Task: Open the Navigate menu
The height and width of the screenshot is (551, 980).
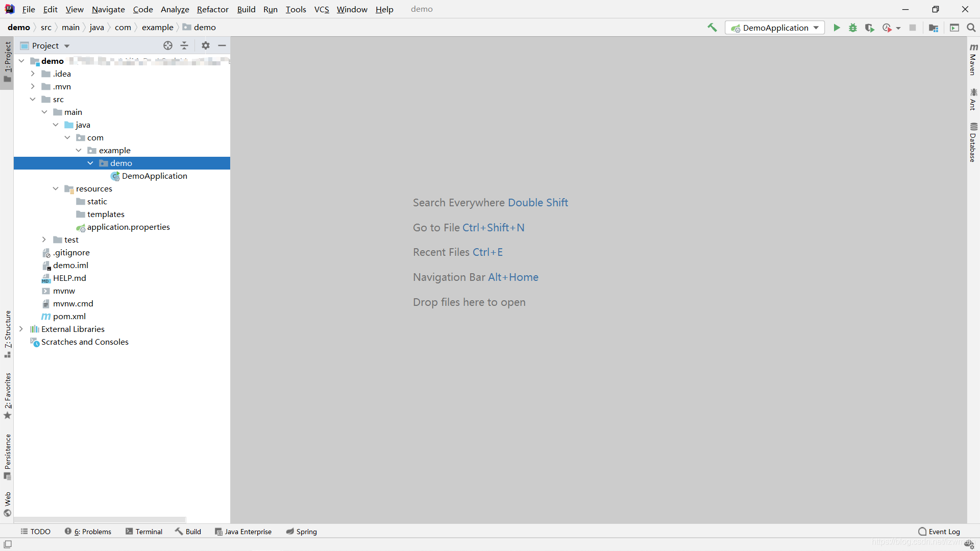Action: (x=108, y=9)
